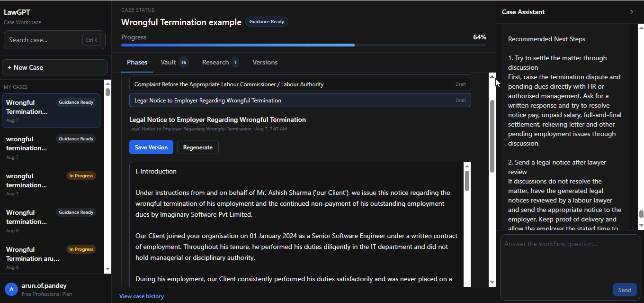Open the 'Wrongful Termination...' case dated Aug 7
The height and width of the screenshot is (303, 644).
pyautogui.click(x=51, y=111)
